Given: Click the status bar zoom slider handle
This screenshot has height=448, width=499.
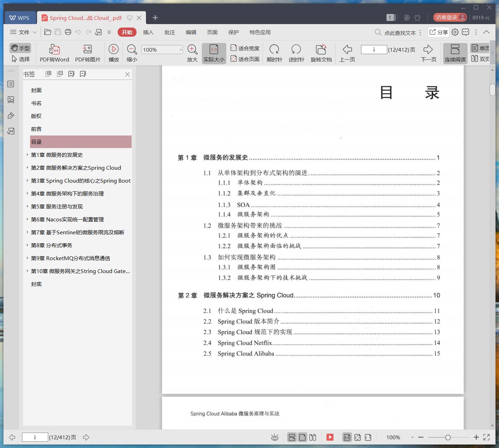Looking at the screenshot, I should pyautogui.click(x=448, y=437).
